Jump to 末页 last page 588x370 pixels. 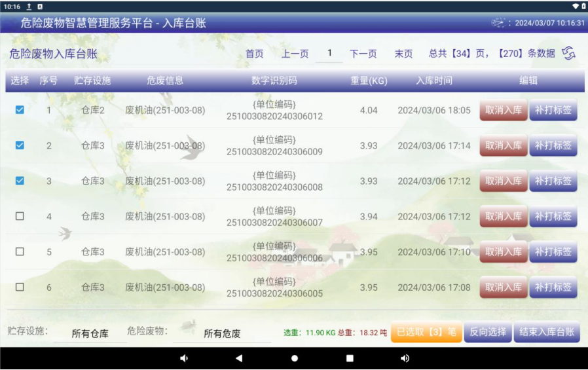pos(403,54)
